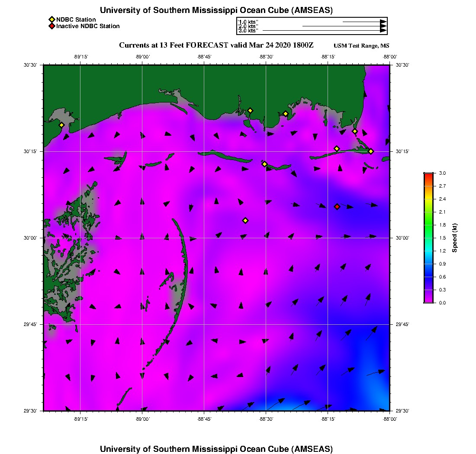Click the "Currents at 13 Feet FORECAST" heading
The height and width of the screenshot is (454, 476).
tap(216, 45)
